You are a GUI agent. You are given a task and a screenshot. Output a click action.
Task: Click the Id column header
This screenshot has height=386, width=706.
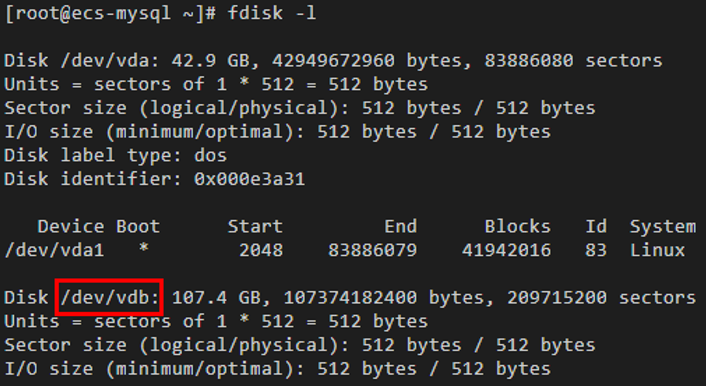(x=596, y=227)
